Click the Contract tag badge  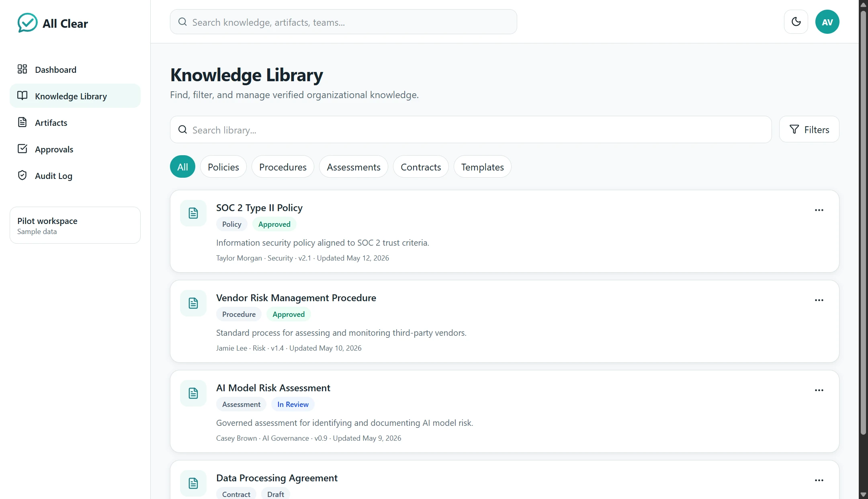pyautogui.click(x=236, y=494)
